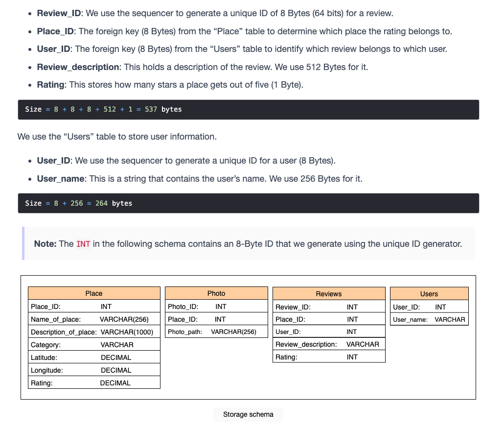Select the Photo_path row in Photo table

point(216,332)
